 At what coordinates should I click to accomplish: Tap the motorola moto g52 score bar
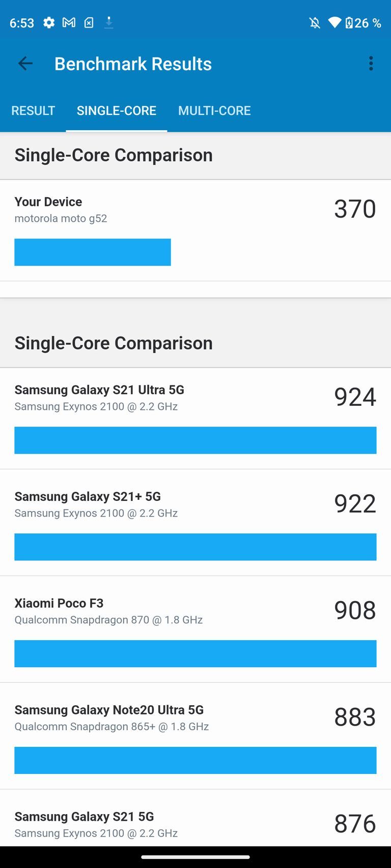point(93,252)
